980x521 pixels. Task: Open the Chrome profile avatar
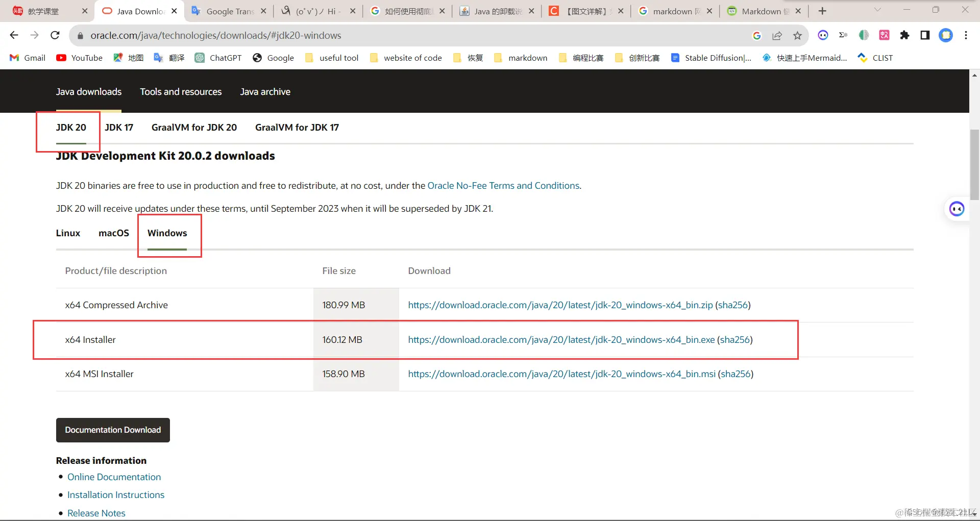[946, 35]
